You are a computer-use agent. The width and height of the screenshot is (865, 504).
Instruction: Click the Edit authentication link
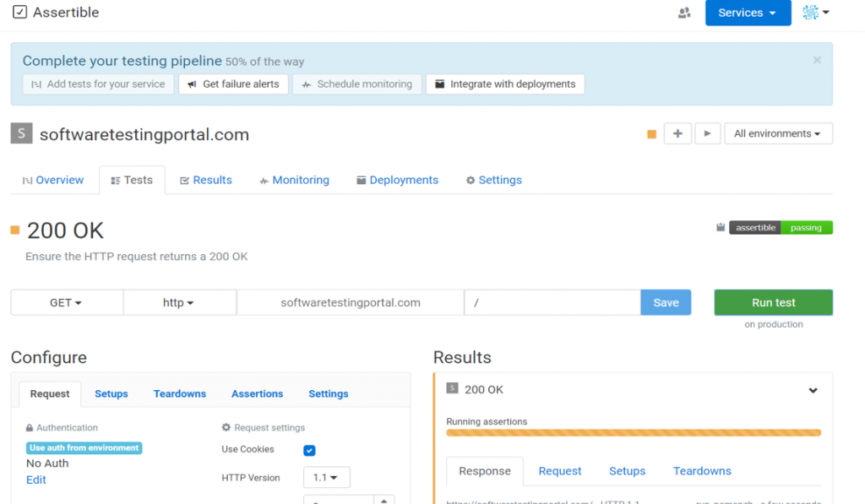pos(36,480)
